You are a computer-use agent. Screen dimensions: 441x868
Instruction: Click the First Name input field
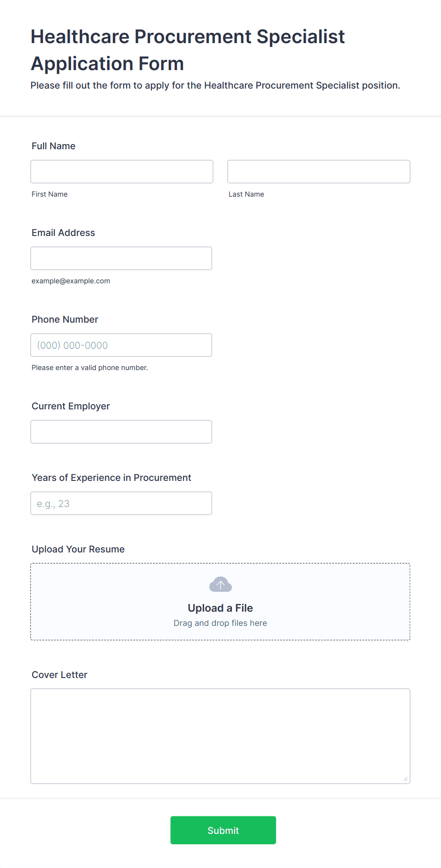(x=122, y=172)
